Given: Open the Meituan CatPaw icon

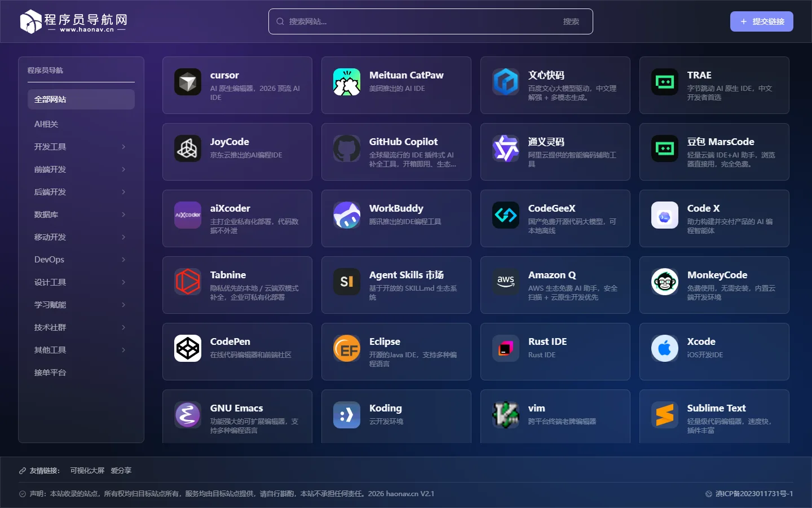Looking at the screenshot, I should coord(347,82).
